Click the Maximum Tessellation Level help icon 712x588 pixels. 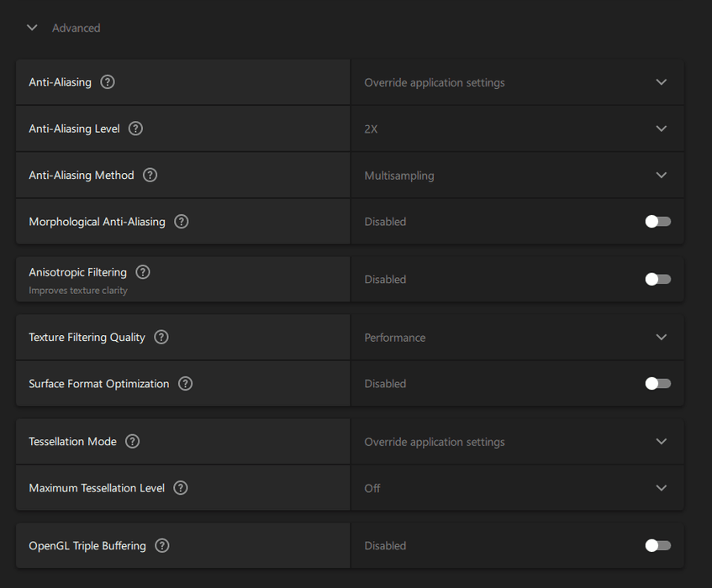tap(181, 488)
